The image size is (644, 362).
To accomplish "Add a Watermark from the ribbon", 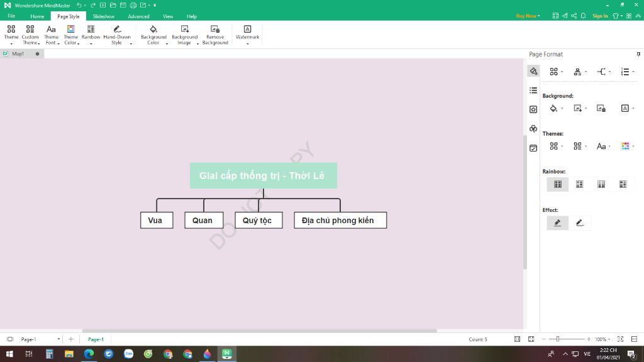I will (247, 35).
